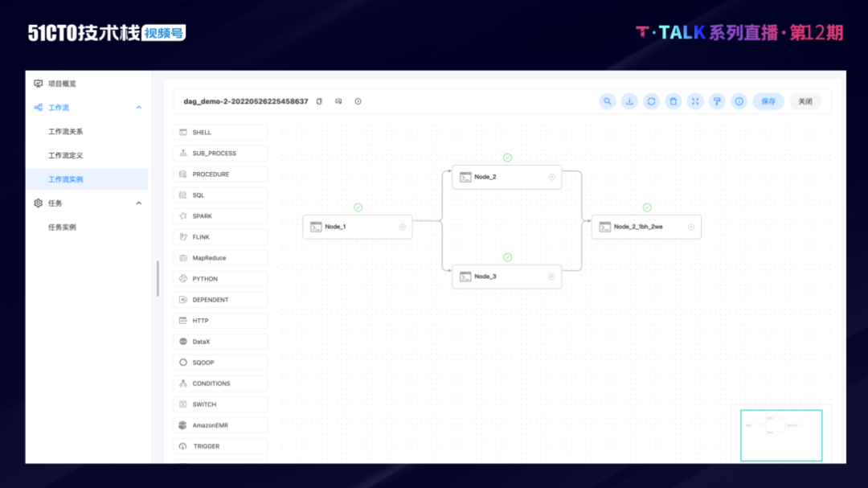
Task: Click the green success check above Node_2_1bh_2we
Action: coord(647,207)
